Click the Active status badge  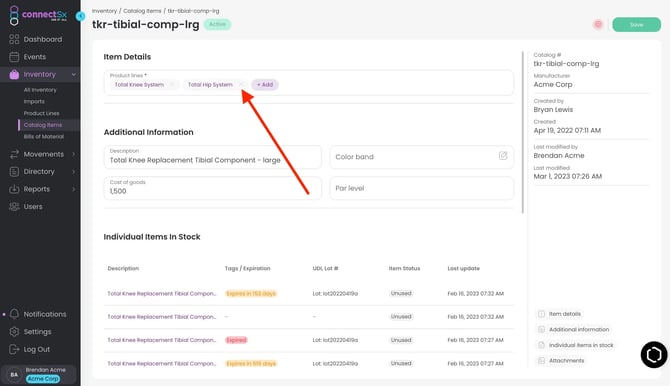tap(217, 24)
